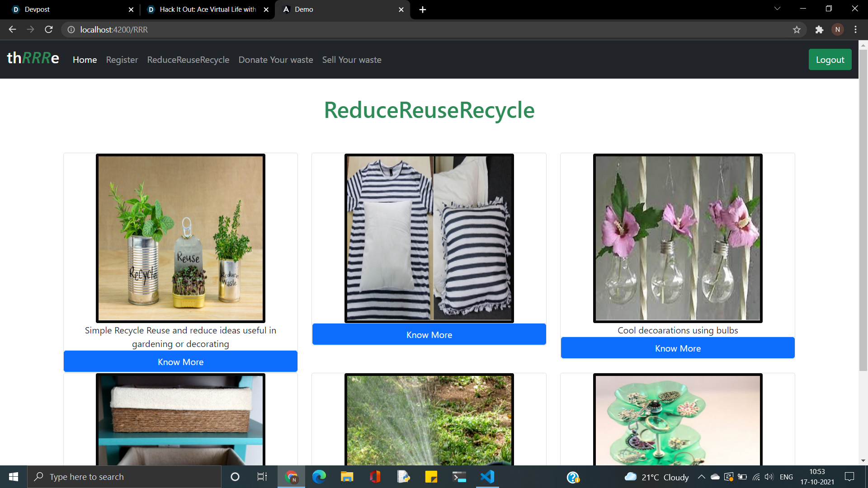Screen dimensions: 868x488
Task: Launch Microsoft Edge from the taskbar
Action: pos(319,477)
